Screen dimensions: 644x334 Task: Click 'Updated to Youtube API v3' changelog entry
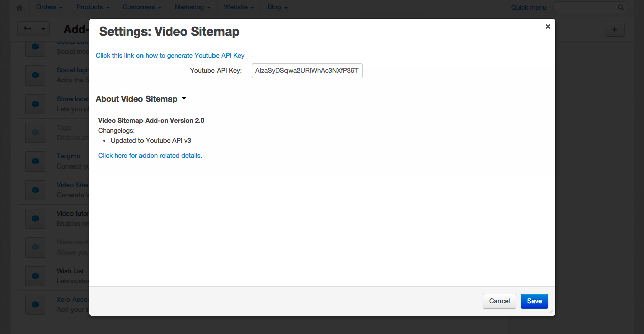151,140
